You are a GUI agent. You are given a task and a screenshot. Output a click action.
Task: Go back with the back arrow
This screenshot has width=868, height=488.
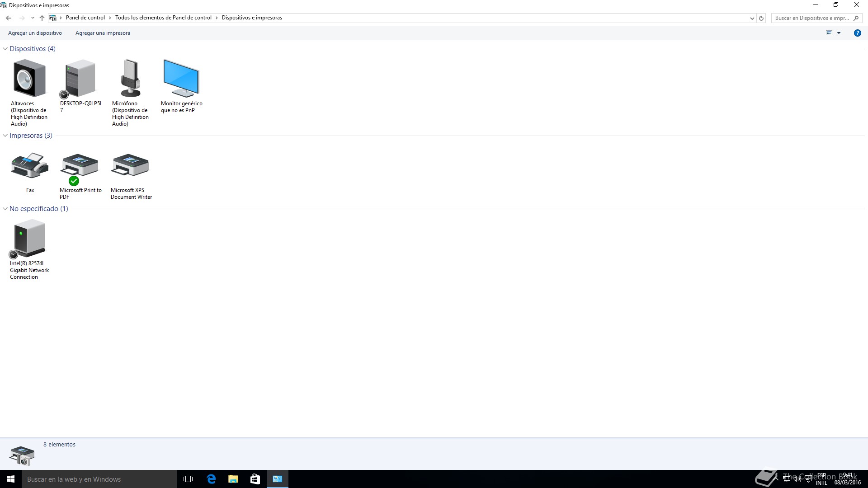click(x=9, y=18)
